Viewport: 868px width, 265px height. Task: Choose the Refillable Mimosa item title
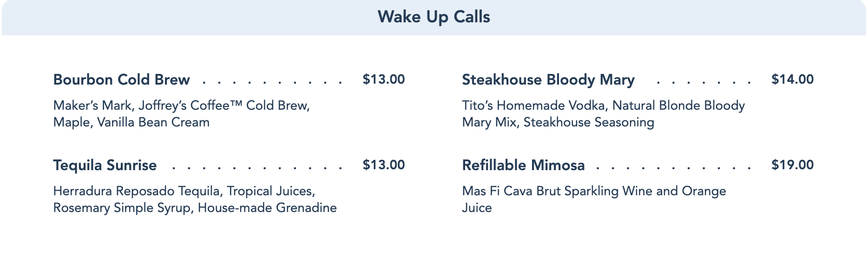[x=523, y=165]
